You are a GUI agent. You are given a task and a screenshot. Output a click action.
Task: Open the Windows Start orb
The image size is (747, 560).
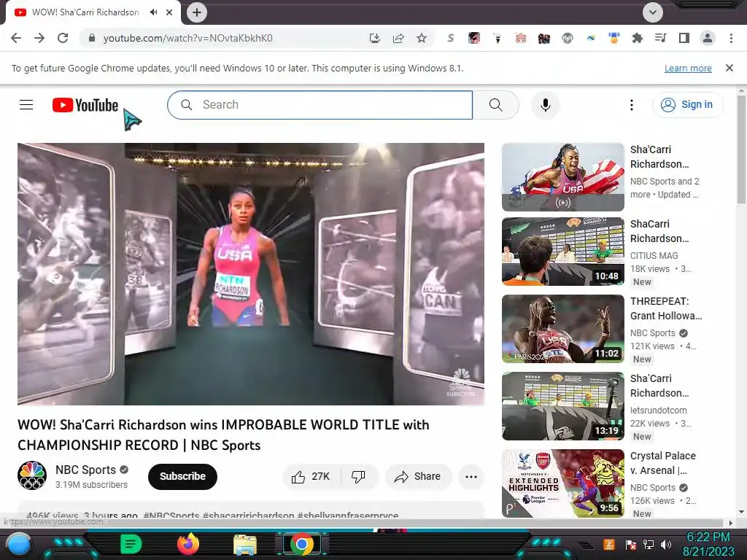[x=18, y=544]
